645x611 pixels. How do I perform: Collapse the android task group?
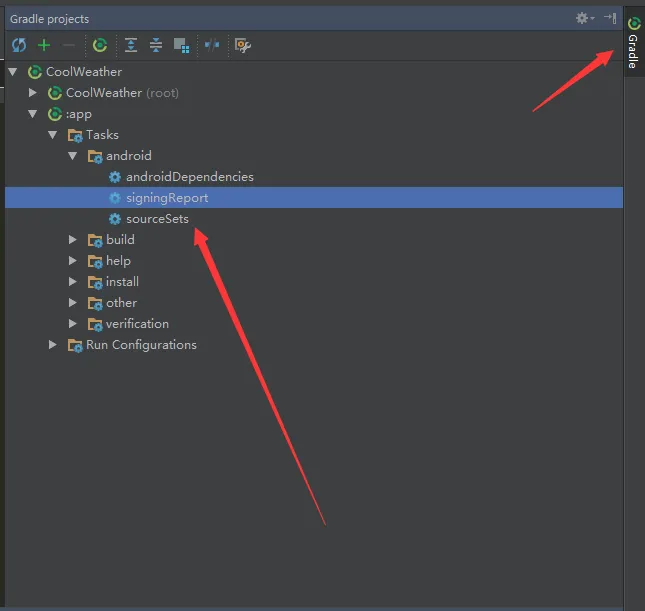tap(73, 156)
